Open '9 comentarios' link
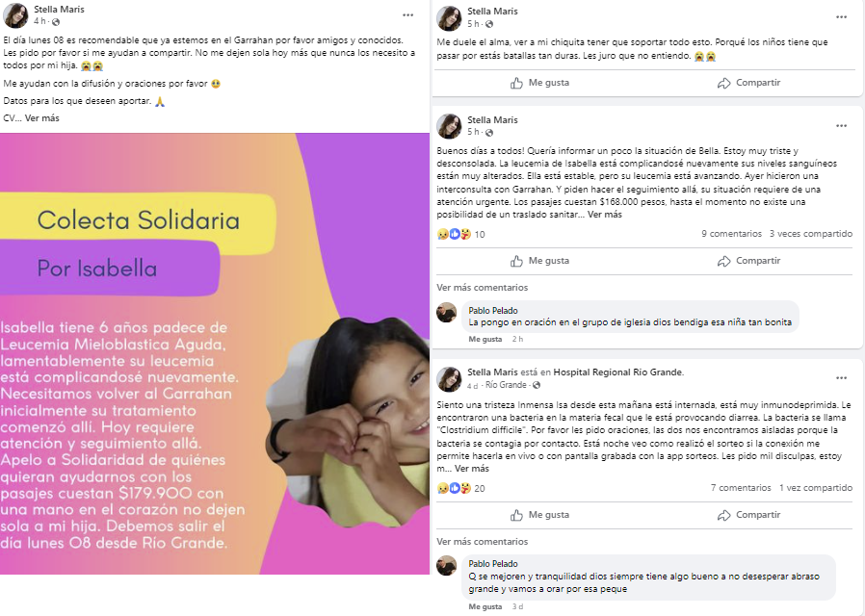This screenshot has width=865, height=616. pyautogui.click(x=731, y=234)
